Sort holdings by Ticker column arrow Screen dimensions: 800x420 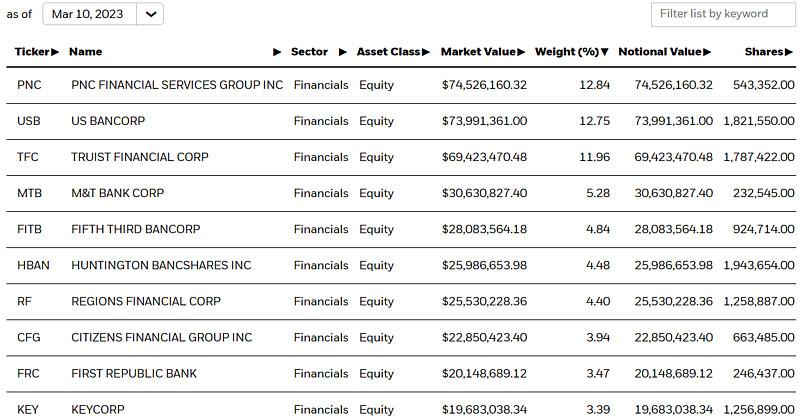point(55,52)
